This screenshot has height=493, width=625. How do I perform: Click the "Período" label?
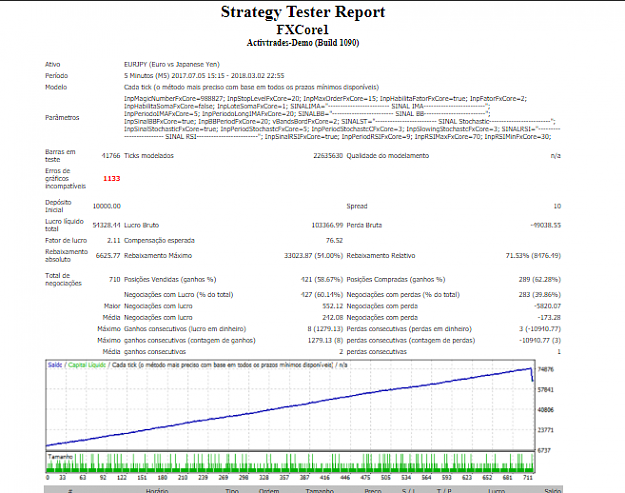[x=57, y=76]
